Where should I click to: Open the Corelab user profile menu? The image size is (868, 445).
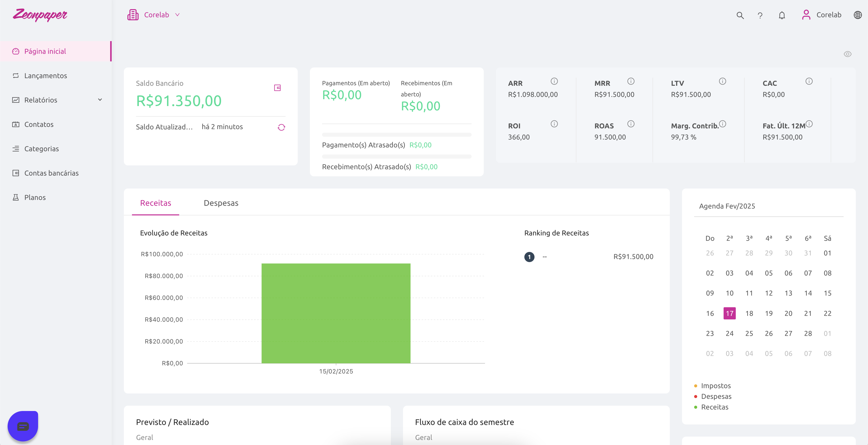point(822,15)
